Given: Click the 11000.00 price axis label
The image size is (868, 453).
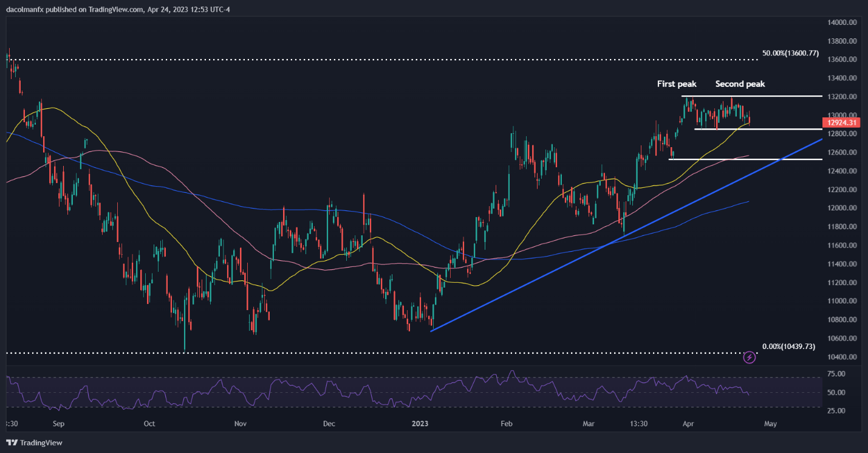Looking at the screenshot, I should click(842, 301).
